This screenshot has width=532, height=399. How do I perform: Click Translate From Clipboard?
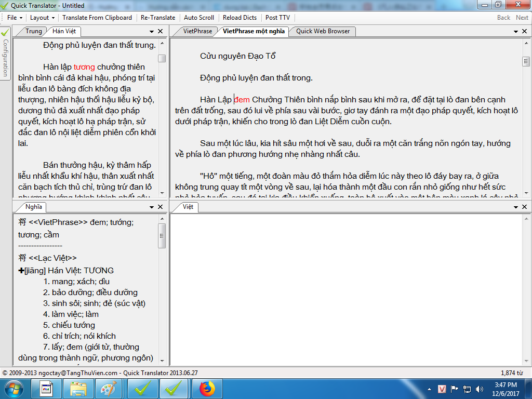coord(97,18)
